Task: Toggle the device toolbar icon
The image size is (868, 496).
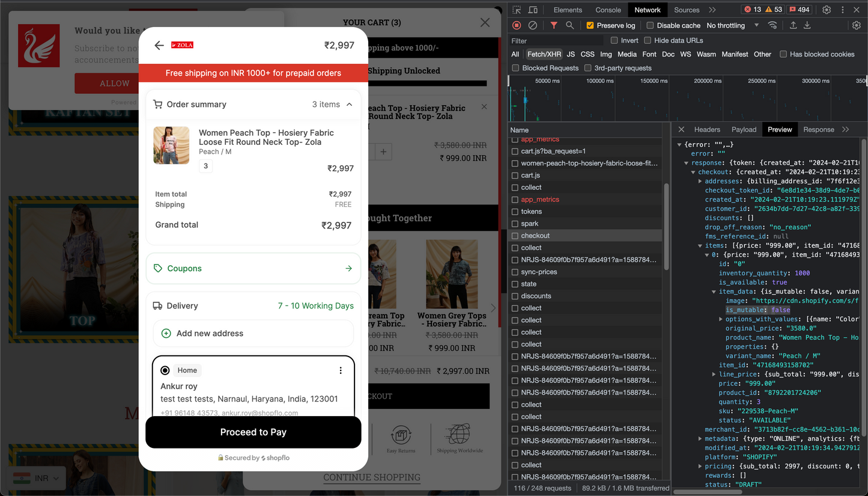Action: (533, 10)
